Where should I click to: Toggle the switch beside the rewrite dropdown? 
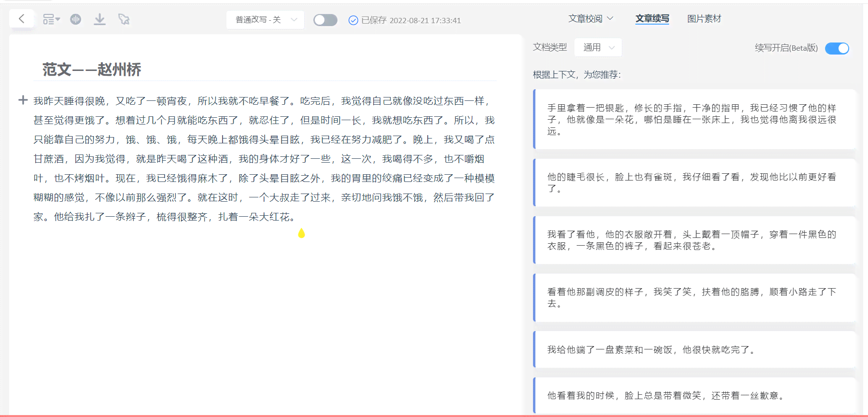coord(325,20)
